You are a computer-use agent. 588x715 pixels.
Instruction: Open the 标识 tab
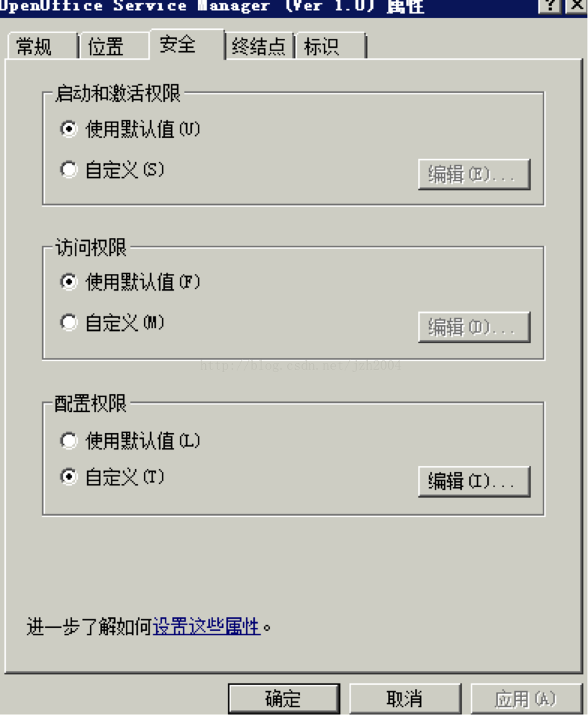click(x=322, y=47)
